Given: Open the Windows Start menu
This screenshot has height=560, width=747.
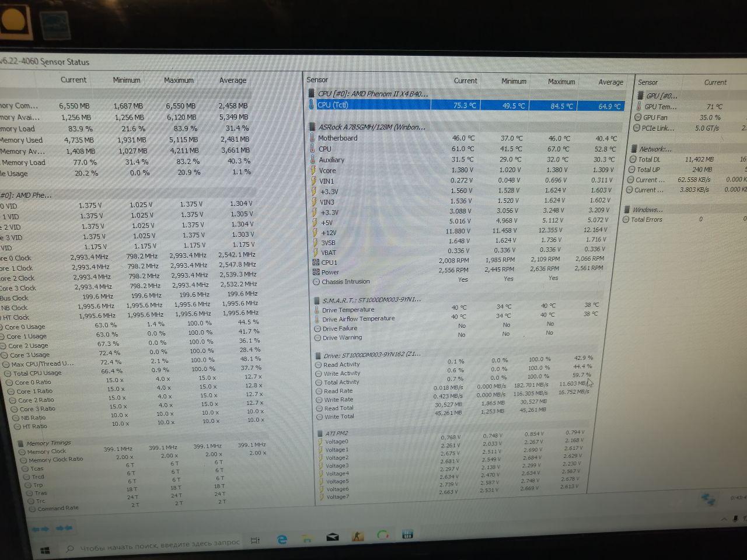Looking at the screenshot, I should click(x=44, y=550).
